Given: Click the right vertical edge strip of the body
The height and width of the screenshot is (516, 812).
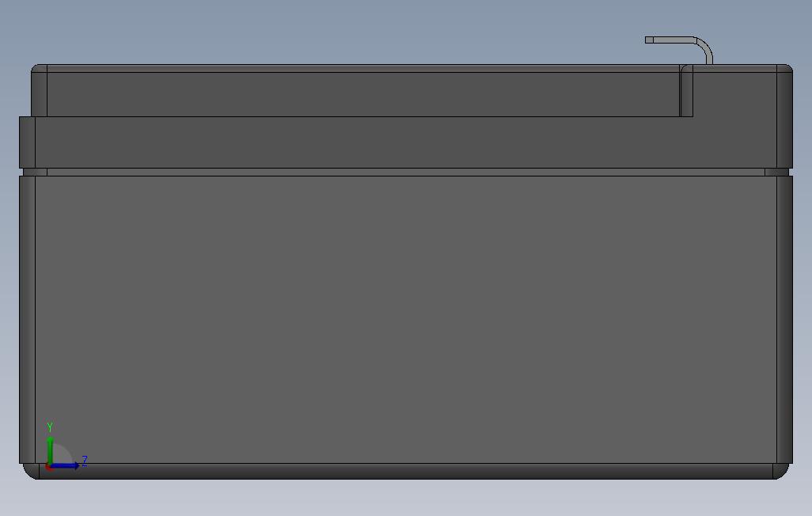Looking at the screenshot, I should point(784,319).
